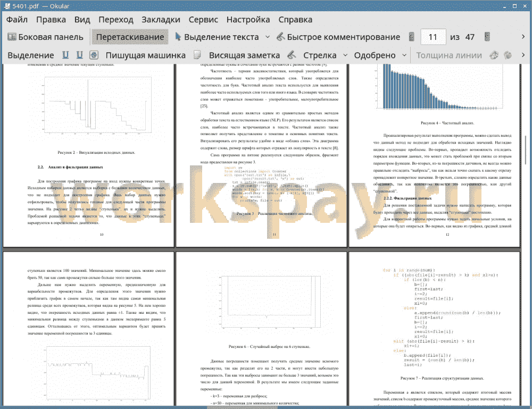Viewport: 532px width, 409px height.
Task: Open the dropdown next to Одобрено
Action: tap(404, 55)
